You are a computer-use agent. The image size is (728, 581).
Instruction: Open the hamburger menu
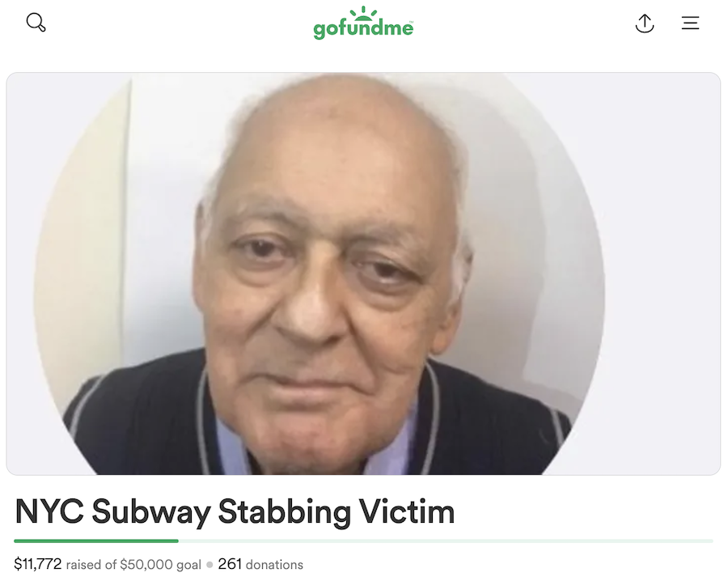coord(691,23)
